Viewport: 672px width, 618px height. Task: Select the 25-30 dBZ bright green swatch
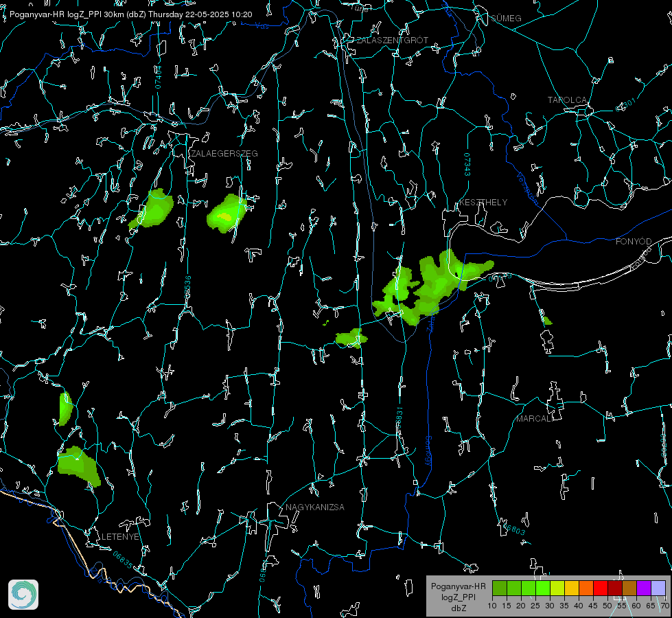point(543,588)
